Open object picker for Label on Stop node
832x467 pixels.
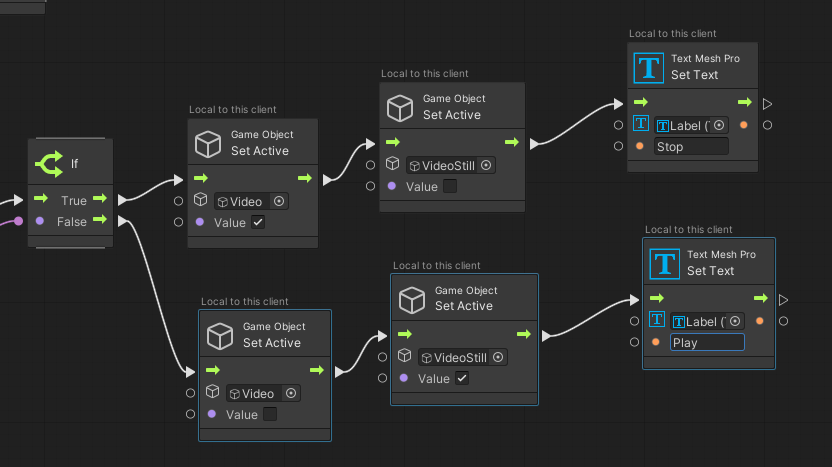[719, 125]
